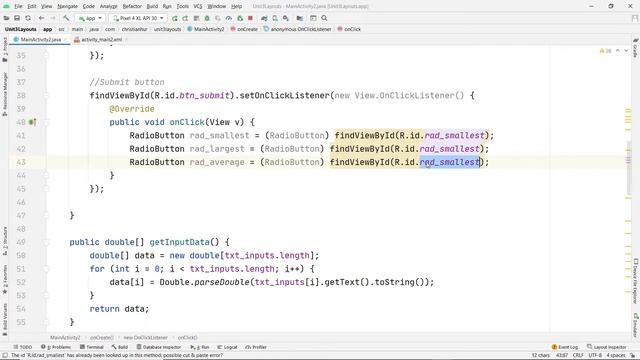
Task: Collapse the getInputData method fold at line 49
Action: pyautogui.click(x=46, y=242)
